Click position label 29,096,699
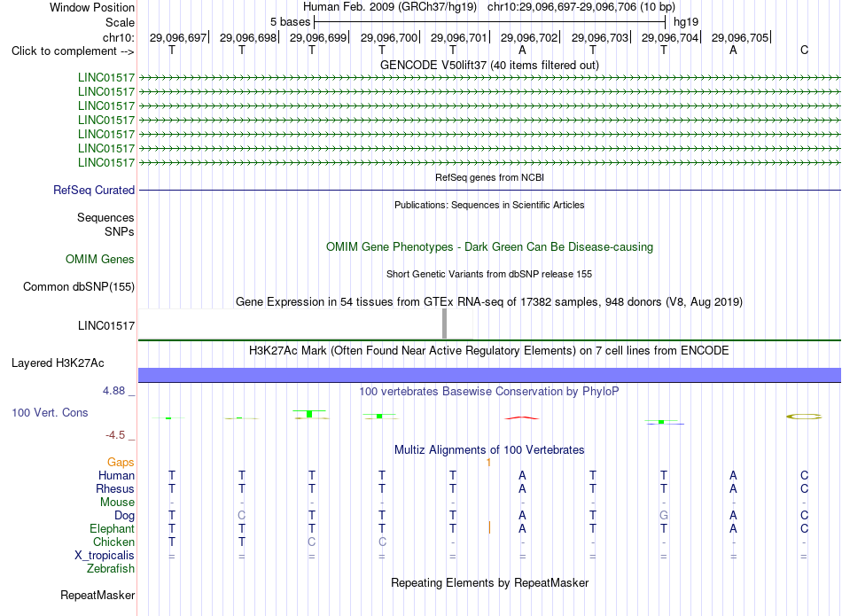Screen dimensions: 842x616 (318, 37)
